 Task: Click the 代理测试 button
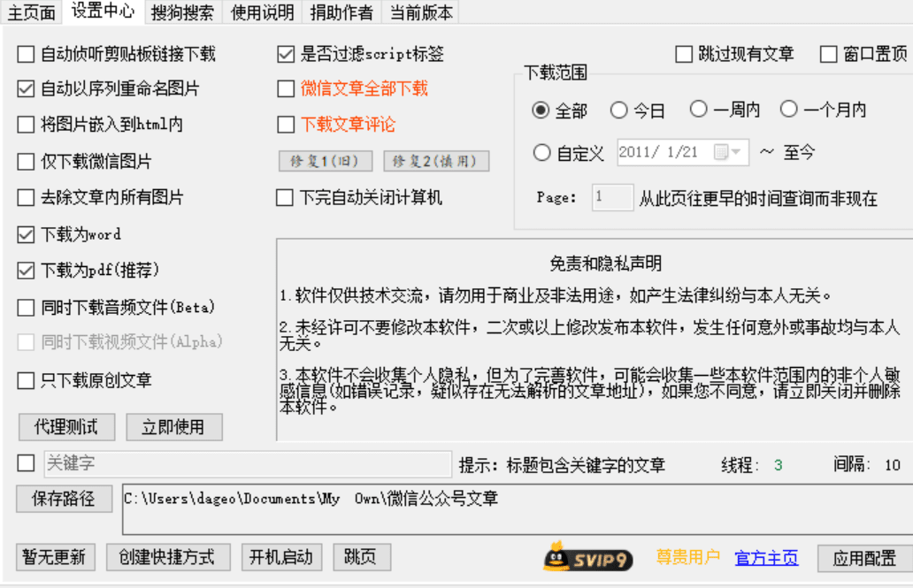tap(66, 427)
